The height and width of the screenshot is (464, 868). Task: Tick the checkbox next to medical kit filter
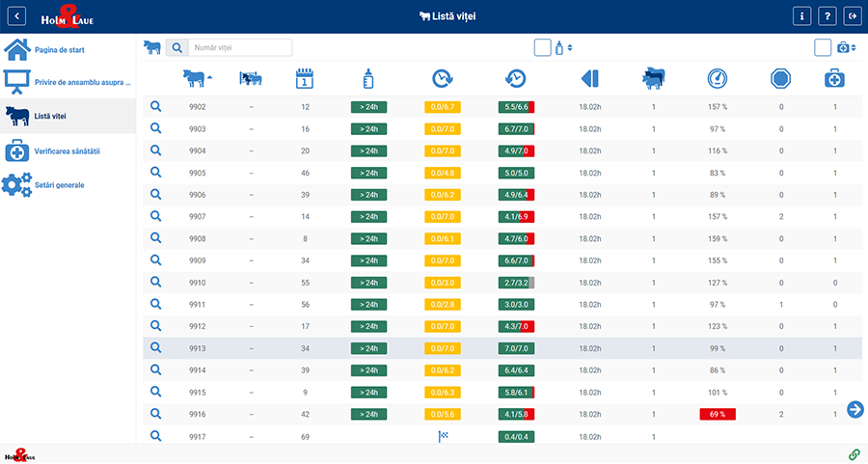pyautogui.click(x=823, y=47)
